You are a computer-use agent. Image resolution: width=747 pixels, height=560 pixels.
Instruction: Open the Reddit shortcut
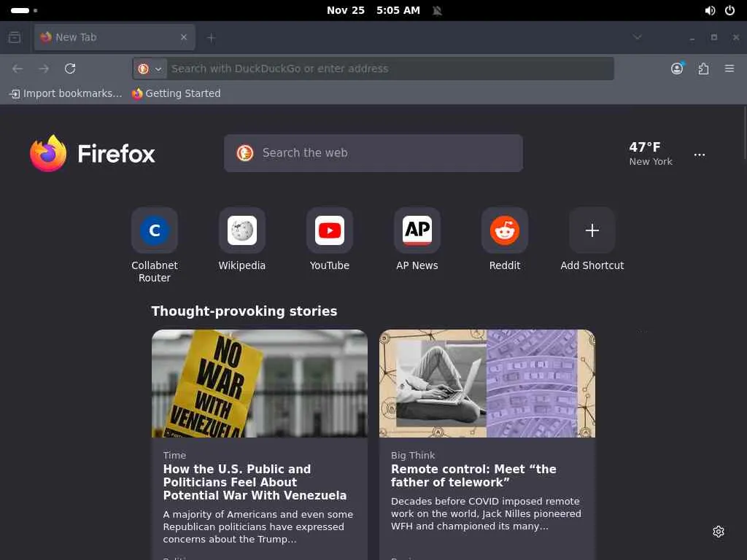coord(505,239)
